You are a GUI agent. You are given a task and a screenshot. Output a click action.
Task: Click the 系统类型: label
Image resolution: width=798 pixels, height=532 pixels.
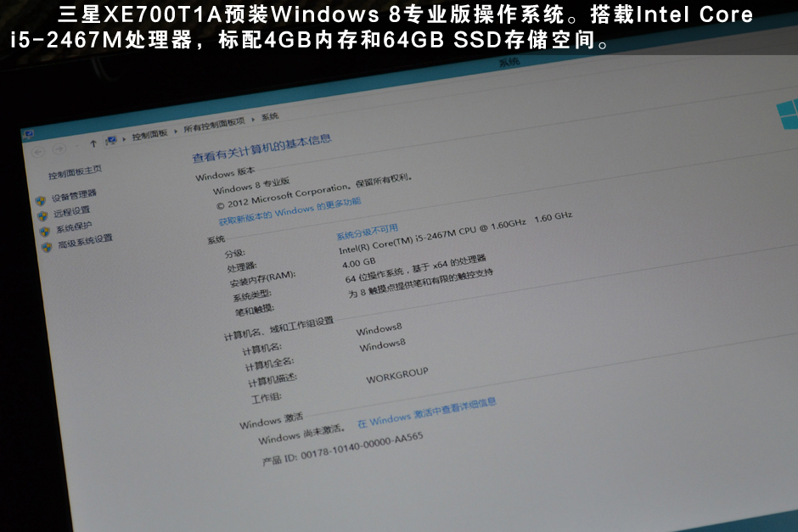(252, 295)
